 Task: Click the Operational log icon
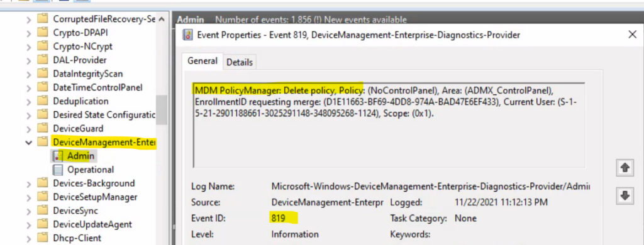[58, 170]
